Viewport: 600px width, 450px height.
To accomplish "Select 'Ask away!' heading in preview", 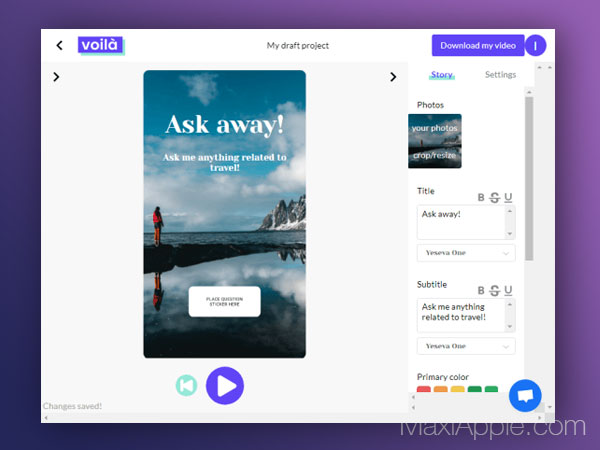I will pos(225,125).
